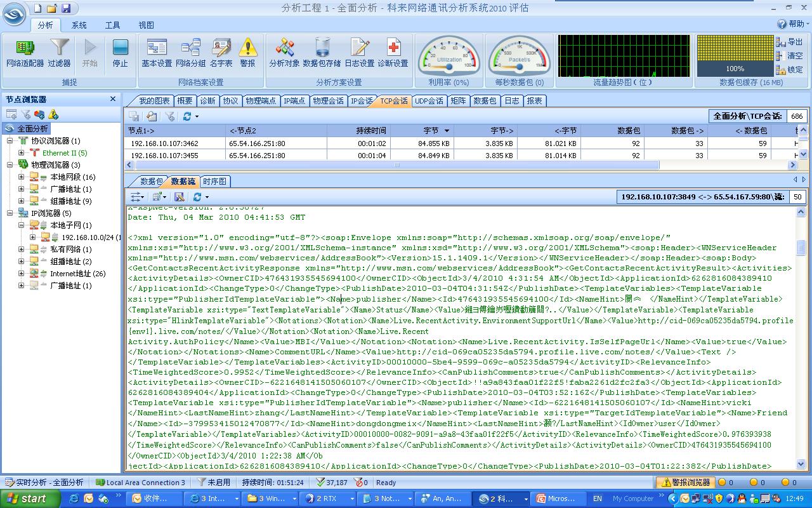812x508 pixels.
Task: Collapse the 协议浏览器 tree node
Action: click(x=10, y=141)
